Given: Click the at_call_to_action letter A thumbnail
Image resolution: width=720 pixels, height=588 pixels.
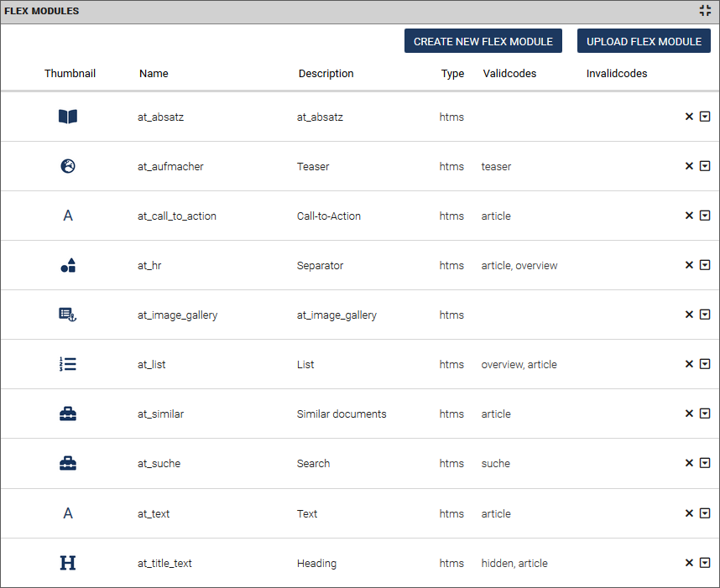Looking at the screenshot, I should point(68,216).
